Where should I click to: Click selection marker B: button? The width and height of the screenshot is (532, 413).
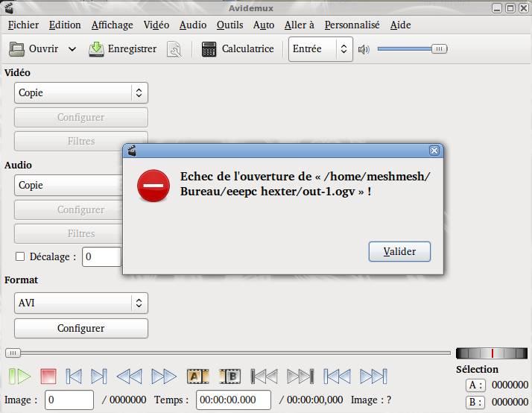(475, 402)
